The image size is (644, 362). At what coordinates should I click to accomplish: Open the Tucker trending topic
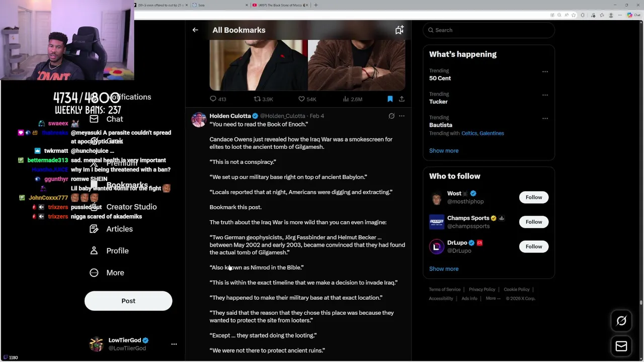pos(438,102)
